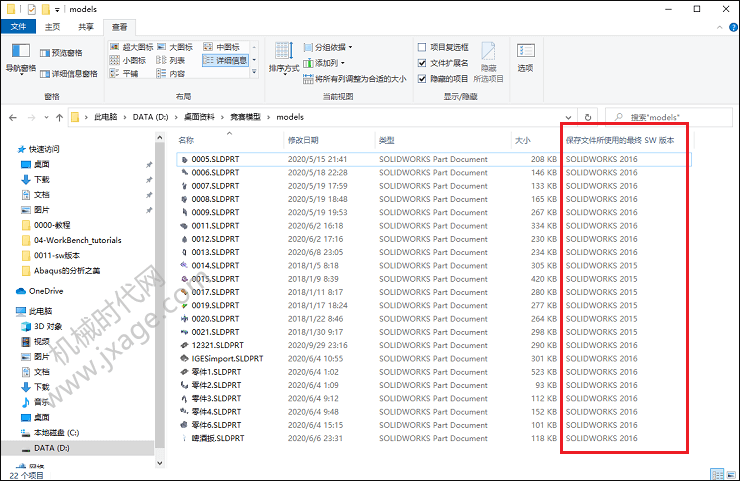The image size is (740, 481).
Task: Open recent locations dropdown arrow
Action: [46, 117]
